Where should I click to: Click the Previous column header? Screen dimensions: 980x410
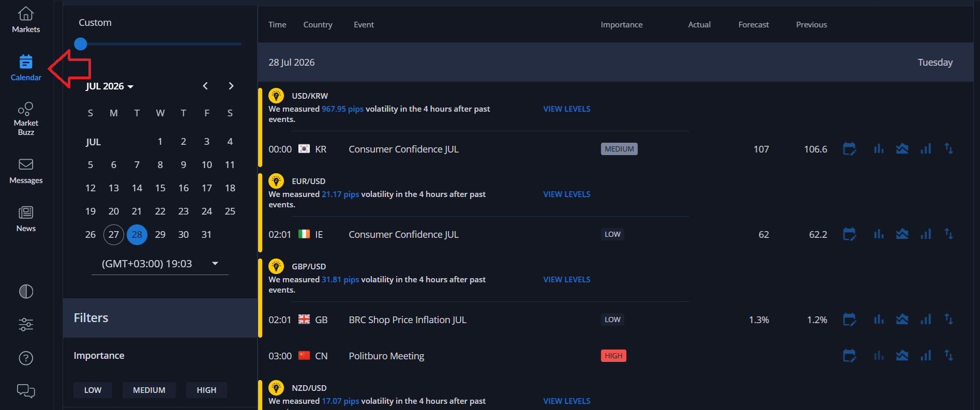coord(811,25)
